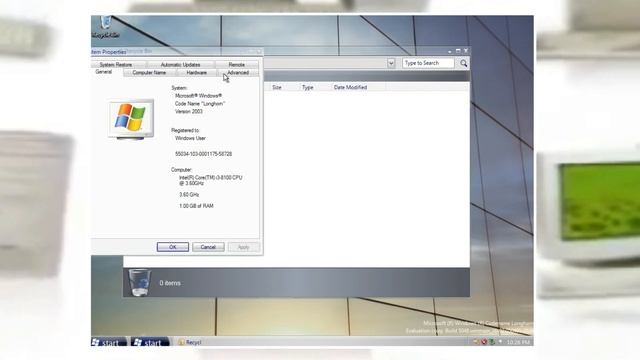Viewport: 640px width, 360px height.
Task: Click the 'Version 2003' text
Action: 189,111
